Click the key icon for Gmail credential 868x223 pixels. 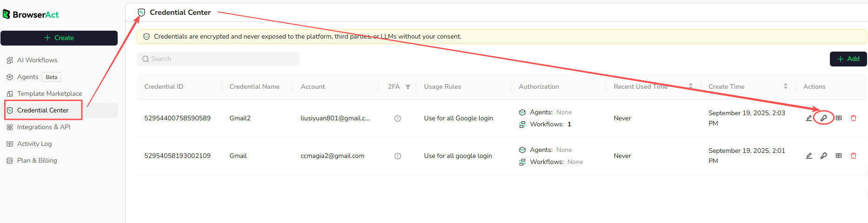tap(824, 156)
